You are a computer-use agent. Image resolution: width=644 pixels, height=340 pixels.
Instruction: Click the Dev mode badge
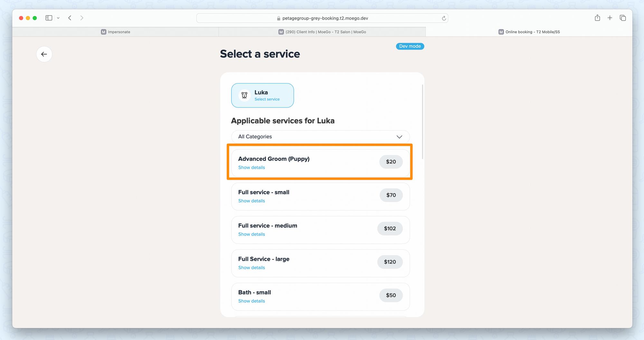tap(410, 46)
